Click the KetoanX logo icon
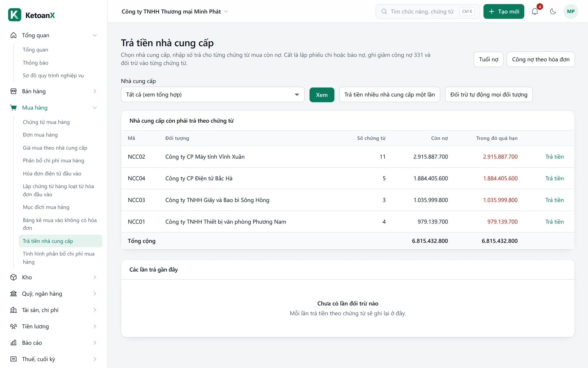The image size is (588, 368). 15,15
